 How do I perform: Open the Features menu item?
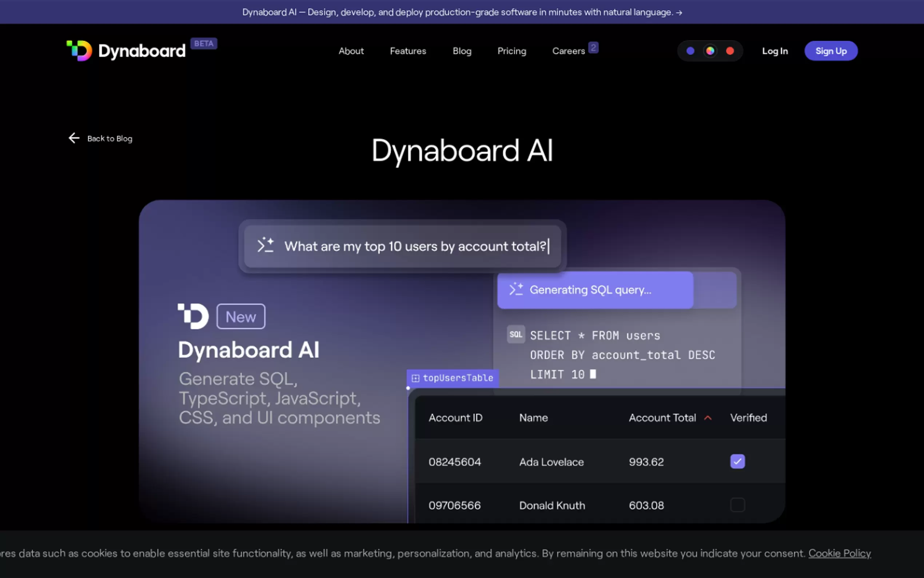click(x=407, y=51)
